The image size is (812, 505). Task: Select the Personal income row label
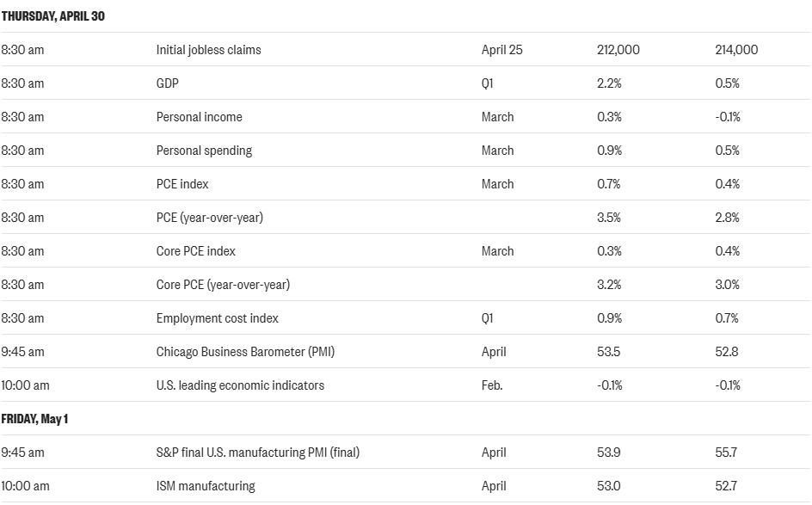click(199, 117)
